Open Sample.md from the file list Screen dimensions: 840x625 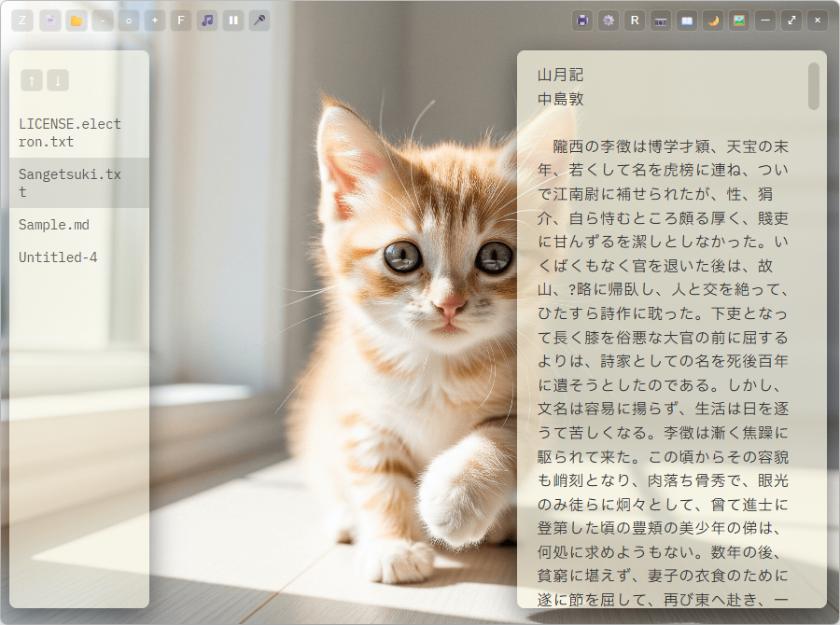coord(55,225)
